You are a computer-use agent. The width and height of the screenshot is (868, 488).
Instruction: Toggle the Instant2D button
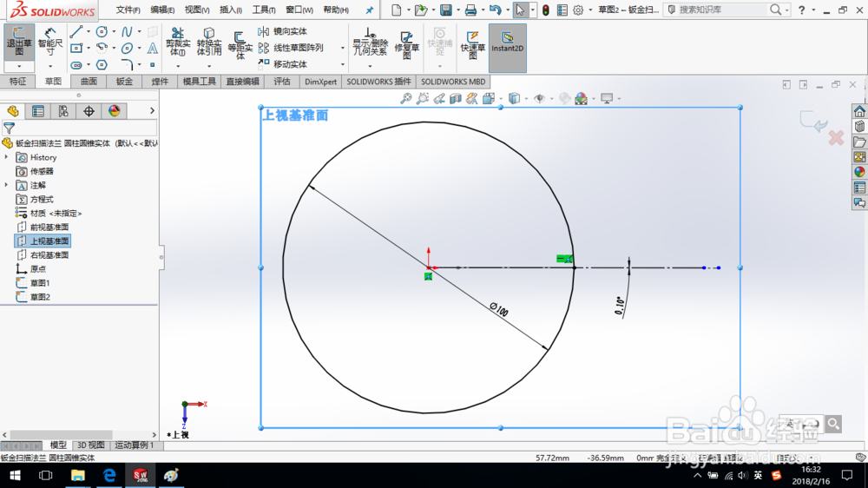[507, 48]
